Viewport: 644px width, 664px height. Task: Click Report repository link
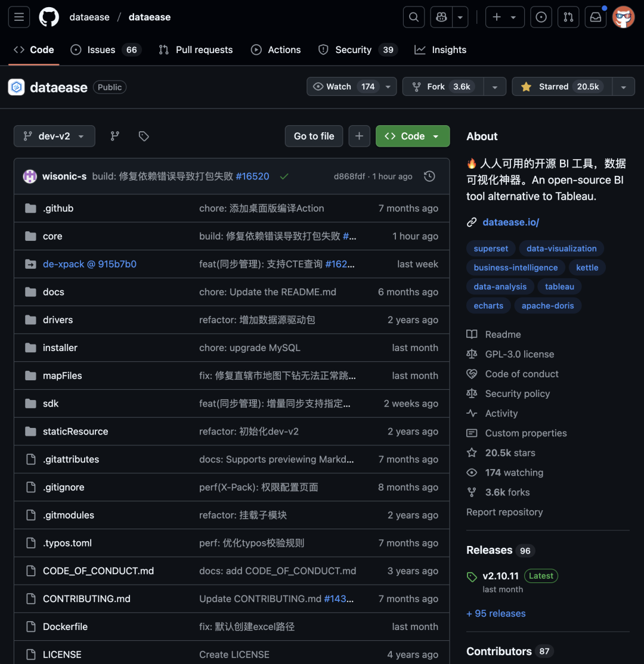(x=504, y=512)
